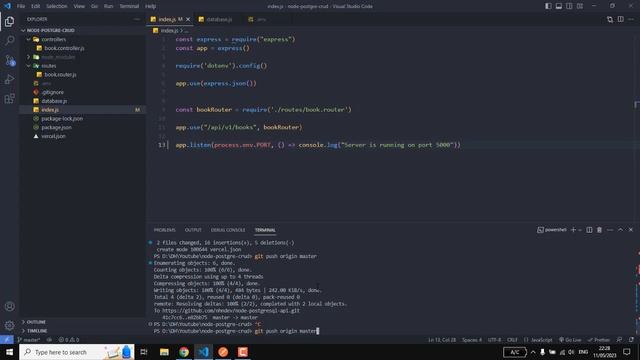The height and width of the screenshot is (360, 640).
Task: Switch to the Debug Console tab
Action: pyautogui.click(x=228, y=230)
